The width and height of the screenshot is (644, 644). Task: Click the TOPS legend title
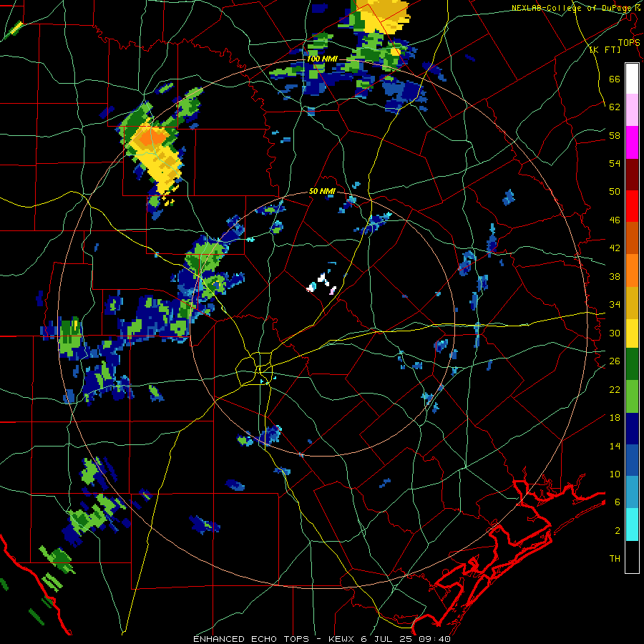tap(629, 43)
